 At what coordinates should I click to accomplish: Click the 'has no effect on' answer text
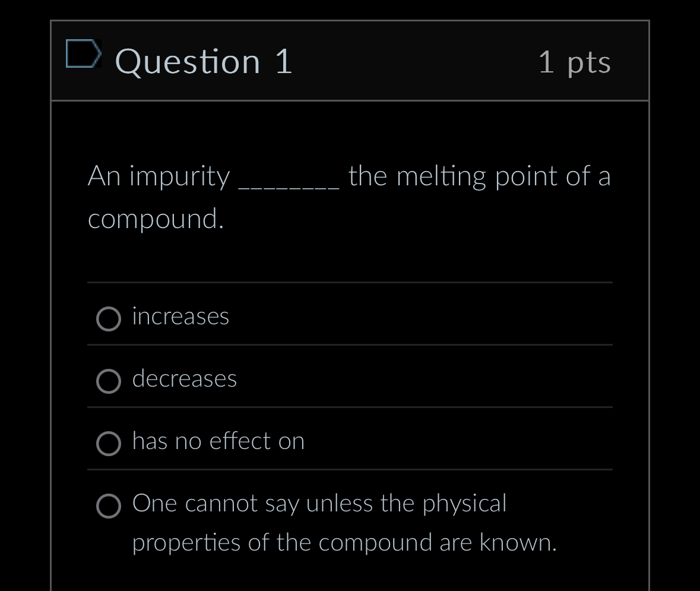[x=218, y=441]
